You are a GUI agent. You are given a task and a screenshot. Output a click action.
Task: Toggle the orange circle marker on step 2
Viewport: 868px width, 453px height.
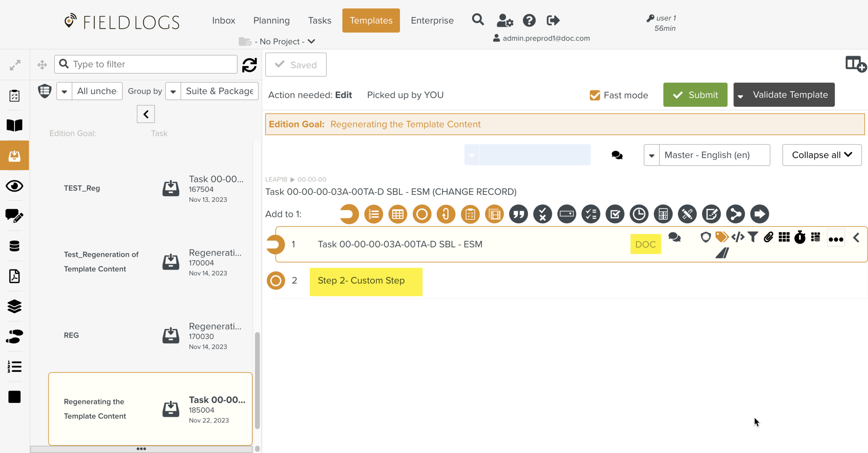click(x=276, y=280)
